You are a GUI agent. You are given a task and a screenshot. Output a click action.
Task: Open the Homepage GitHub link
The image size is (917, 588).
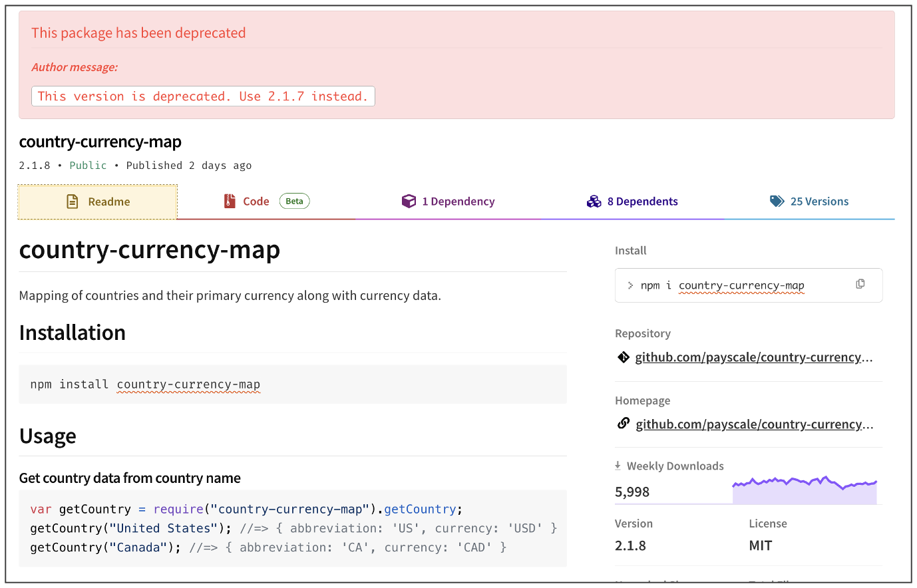(x=754, y=424)
